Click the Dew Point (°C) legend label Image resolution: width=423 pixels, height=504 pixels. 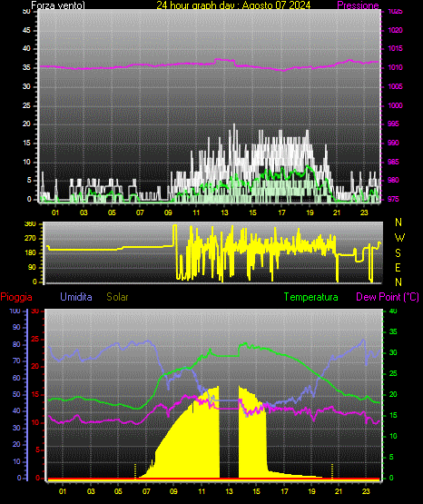388,297
